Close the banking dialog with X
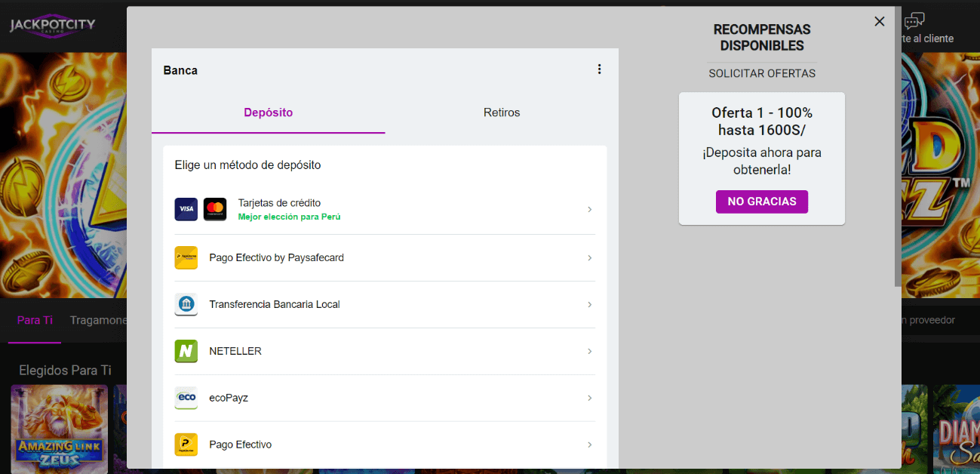The image size is (980, 474). [x=879, y=21]
